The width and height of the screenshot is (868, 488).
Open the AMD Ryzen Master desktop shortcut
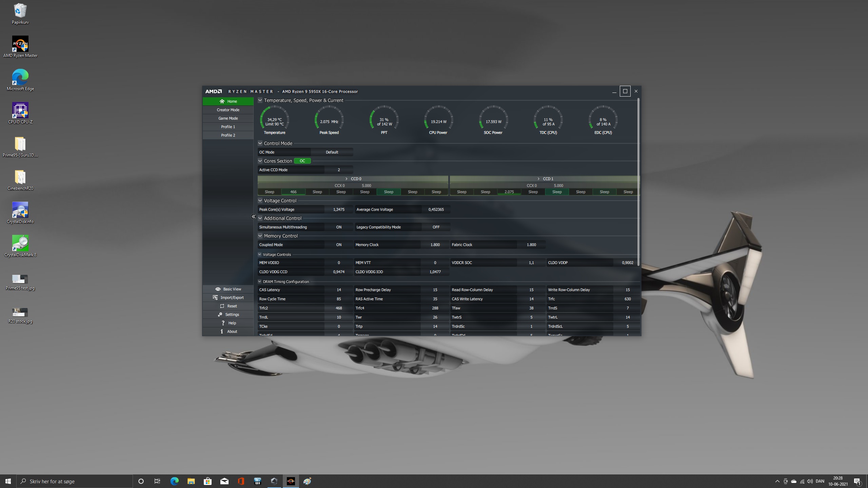click(20, 47)
